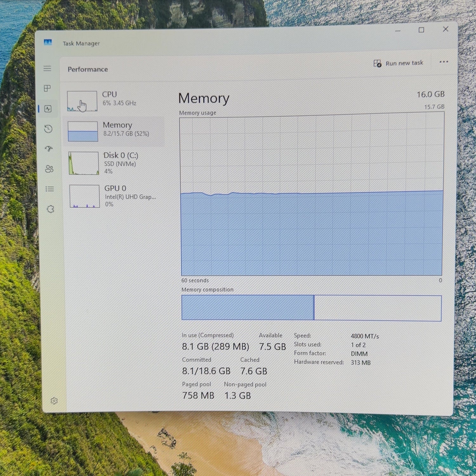Open the Details page icon
This screenshot has width=476, height=476.
50,189
